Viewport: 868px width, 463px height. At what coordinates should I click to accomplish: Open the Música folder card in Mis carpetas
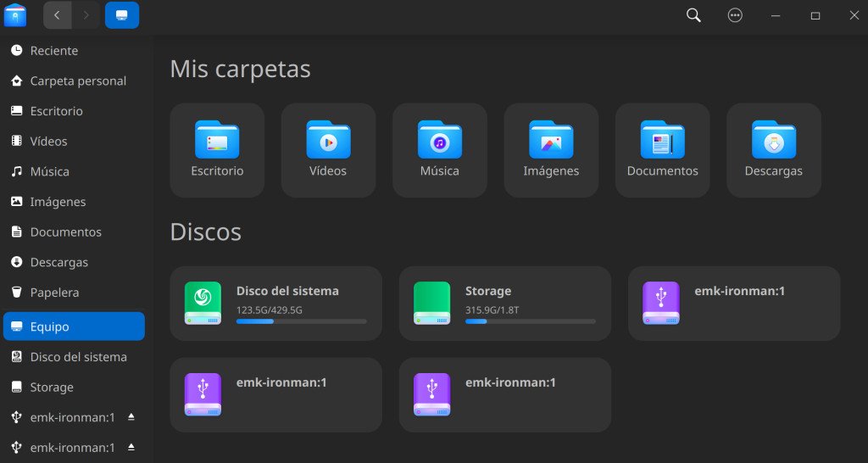pyautogui.click(x=440, y=150)
